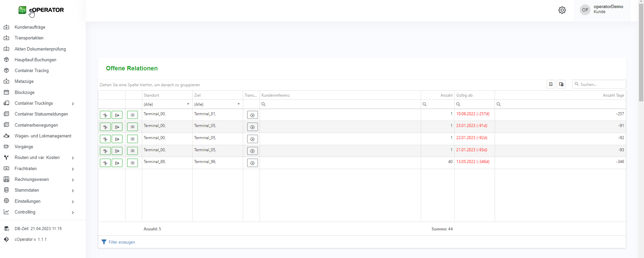This screenshot has width=644, height=258.
Task: Click the Excel export icon button
Action: click(551, 84)
